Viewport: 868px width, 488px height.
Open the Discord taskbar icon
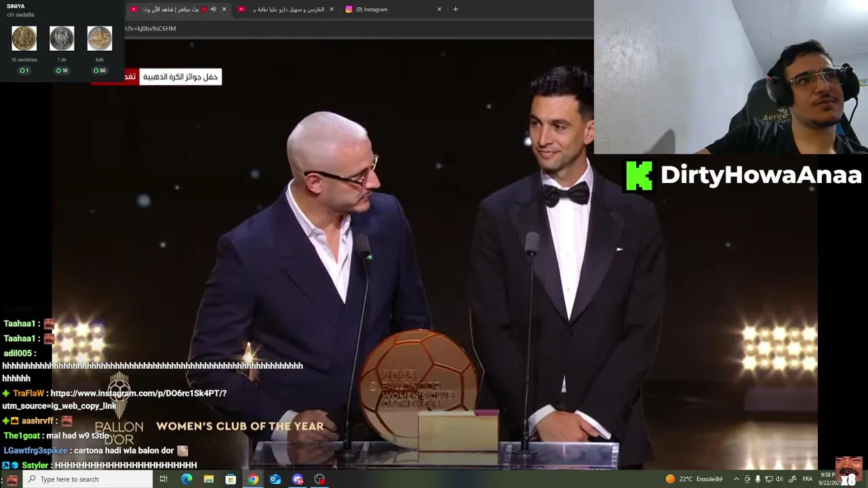298,479
